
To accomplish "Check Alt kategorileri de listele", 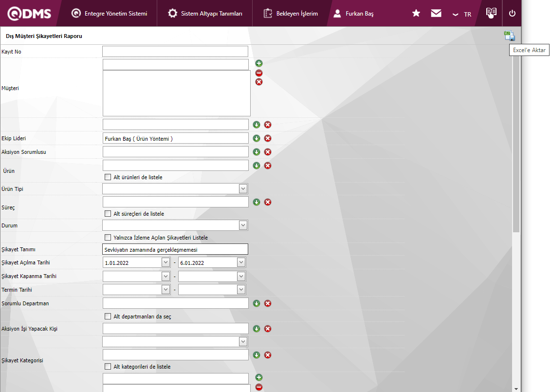I will pos(108,367).
